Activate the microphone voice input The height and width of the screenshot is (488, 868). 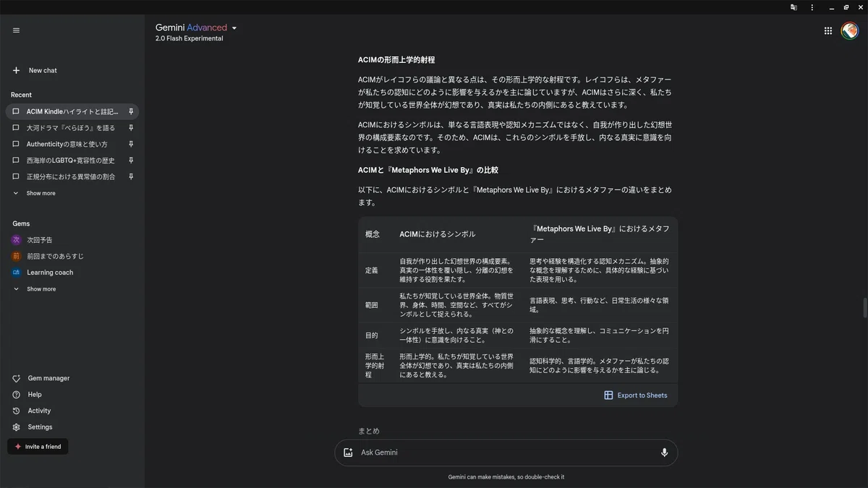coord(664,453)
